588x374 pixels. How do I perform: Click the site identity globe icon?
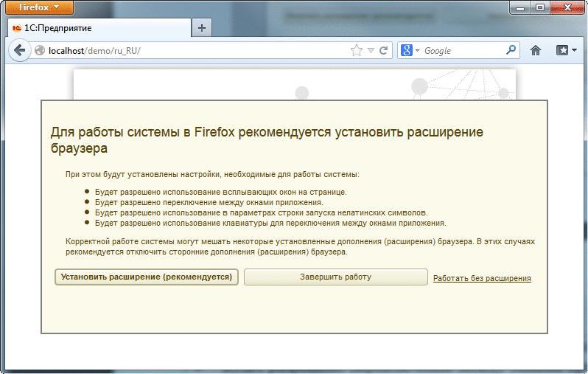(x=40, y=50)
